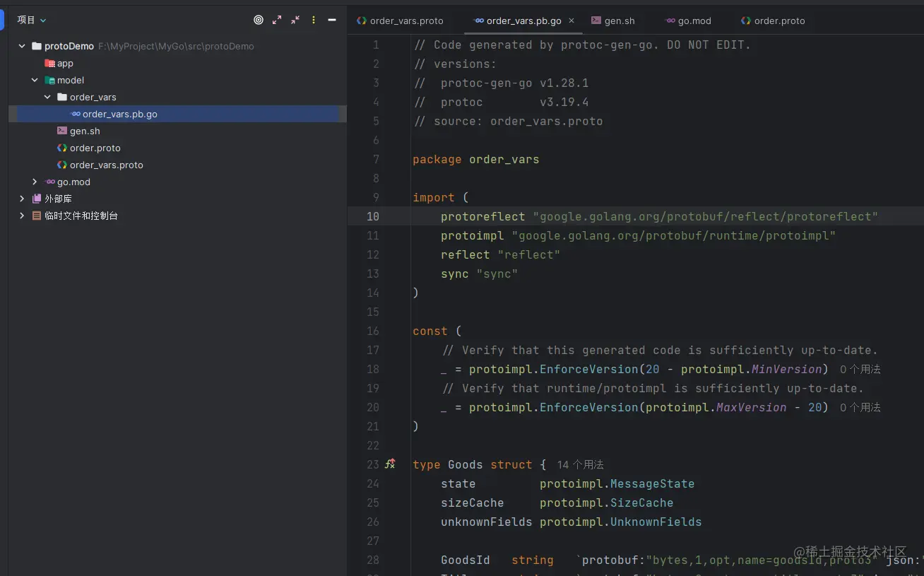Viewport: 924px width, 576px height.
Task: Close the order_vars.pb.go tab
Action: (x=571, y=21)
